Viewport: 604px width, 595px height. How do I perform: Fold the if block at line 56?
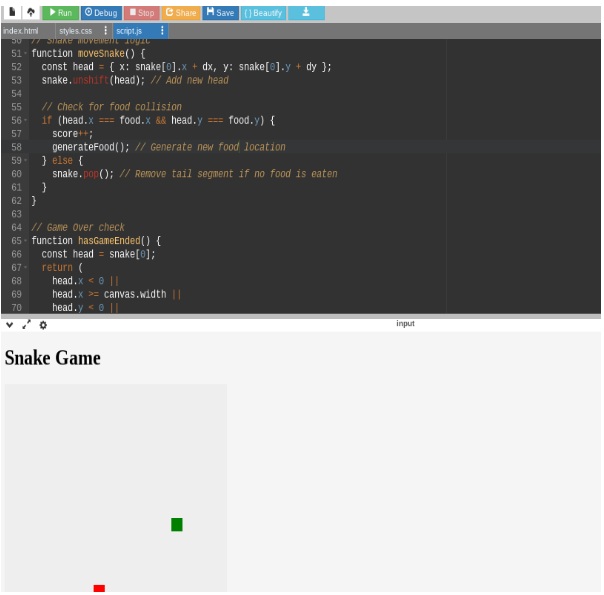[25, 121]
